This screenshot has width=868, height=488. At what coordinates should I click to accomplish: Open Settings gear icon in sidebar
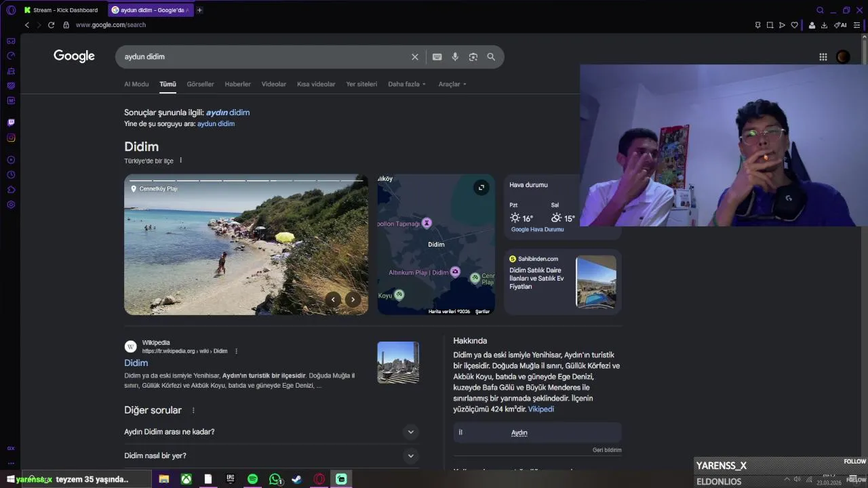click(11, 205)
